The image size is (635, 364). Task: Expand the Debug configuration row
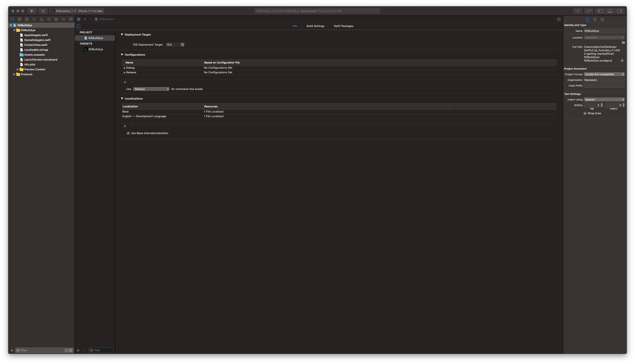[125, 68]
